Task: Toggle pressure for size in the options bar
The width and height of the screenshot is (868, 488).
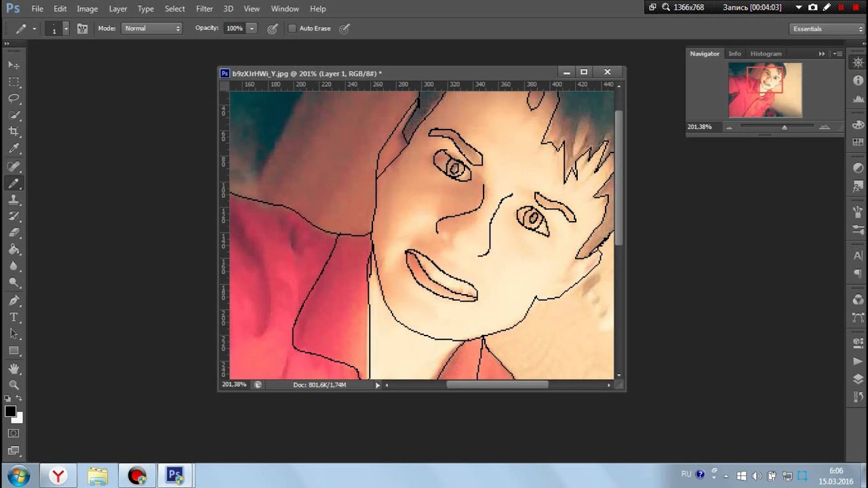Action: (x=344, y=28)
